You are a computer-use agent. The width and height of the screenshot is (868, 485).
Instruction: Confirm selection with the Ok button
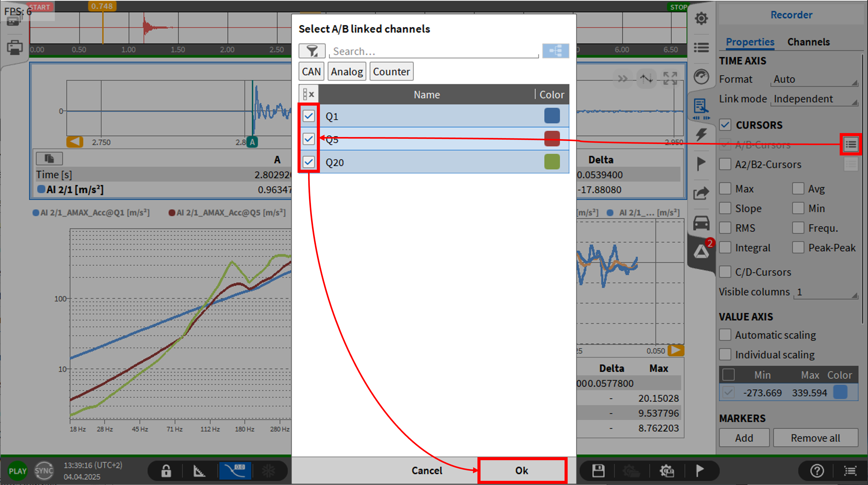coord(522,471)
